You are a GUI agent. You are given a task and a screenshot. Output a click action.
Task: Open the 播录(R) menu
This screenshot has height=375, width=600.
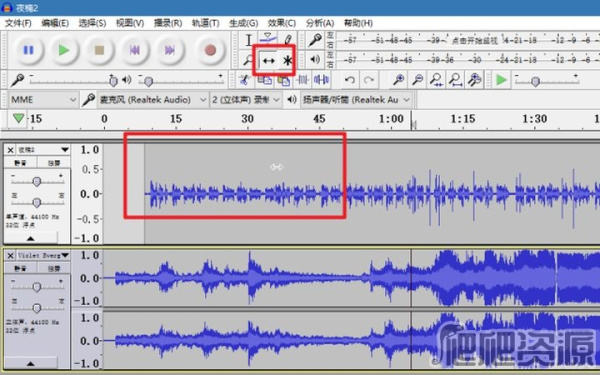click(168, 23)
